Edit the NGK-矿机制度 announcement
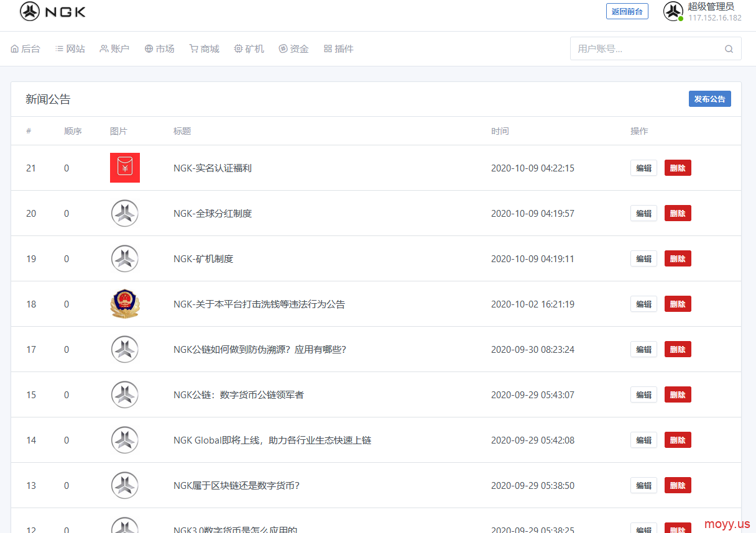Screen dimensions: 756x533 pyautogui.click(x=643, y=258)
